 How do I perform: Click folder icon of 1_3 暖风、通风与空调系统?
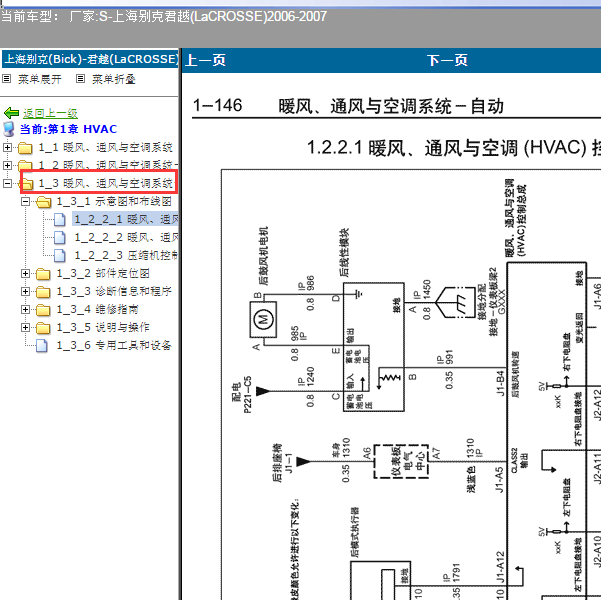(x=27, y=184)
